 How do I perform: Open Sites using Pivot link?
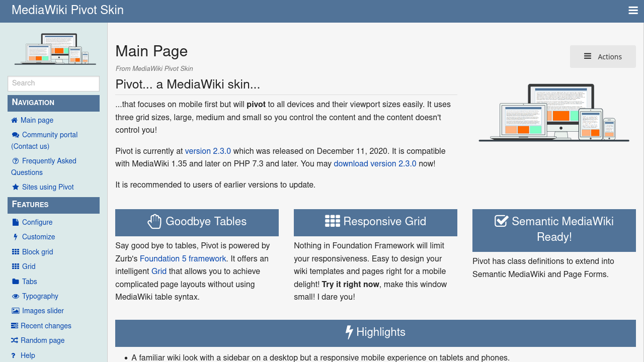tap(48, 187)
